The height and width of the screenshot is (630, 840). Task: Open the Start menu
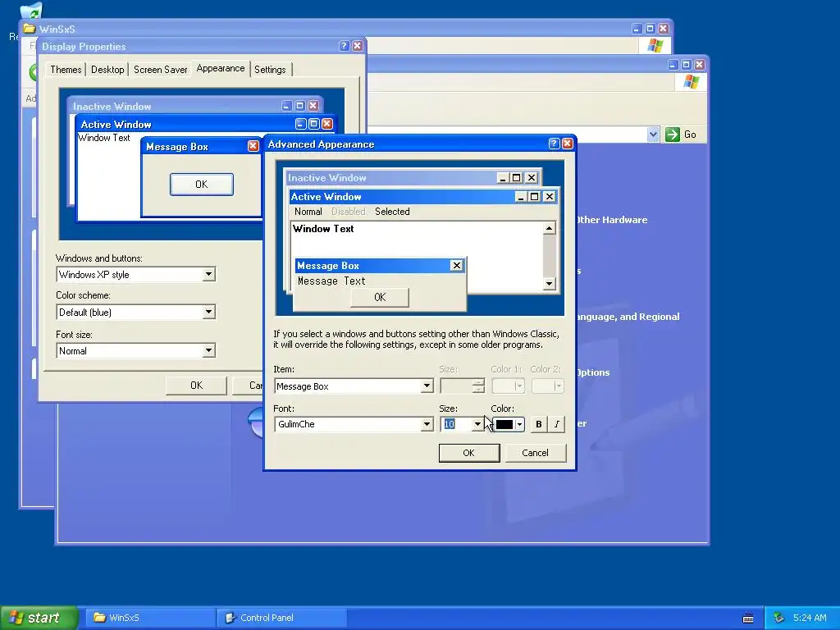[x=39, y=618]
